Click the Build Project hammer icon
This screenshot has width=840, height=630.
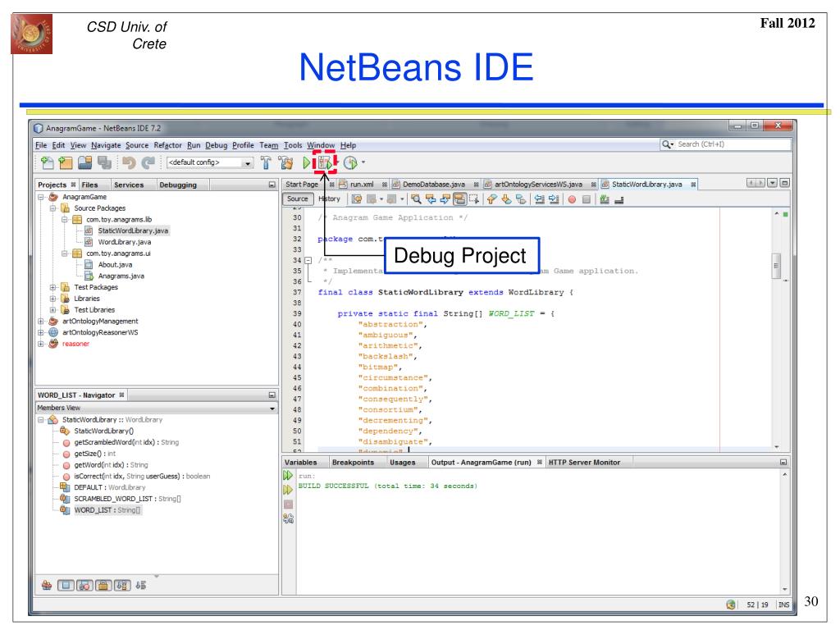point(265,162)
